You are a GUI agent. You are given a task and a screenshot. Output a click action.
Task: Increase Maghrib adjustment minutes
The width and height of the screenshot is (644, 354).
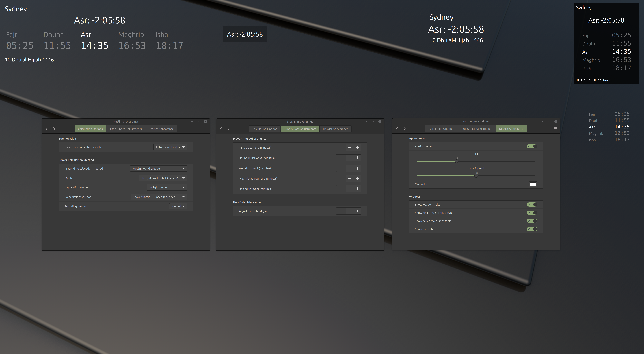pyautogui.click(x=358, y=178)
